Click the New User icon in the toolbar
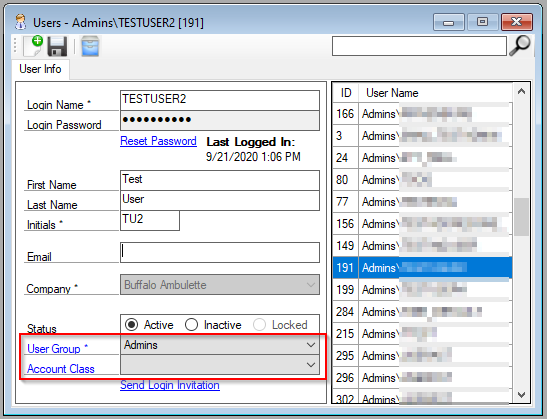Viewport: 547px width, 419px height. pos(33,46)
